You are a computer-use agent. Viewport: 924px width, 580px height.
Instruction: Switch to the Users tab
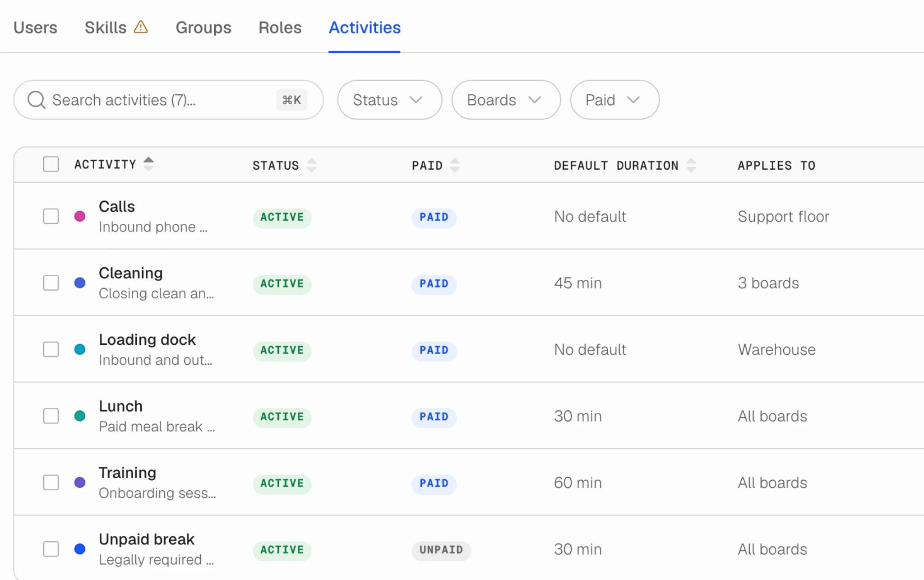(35, 28)
